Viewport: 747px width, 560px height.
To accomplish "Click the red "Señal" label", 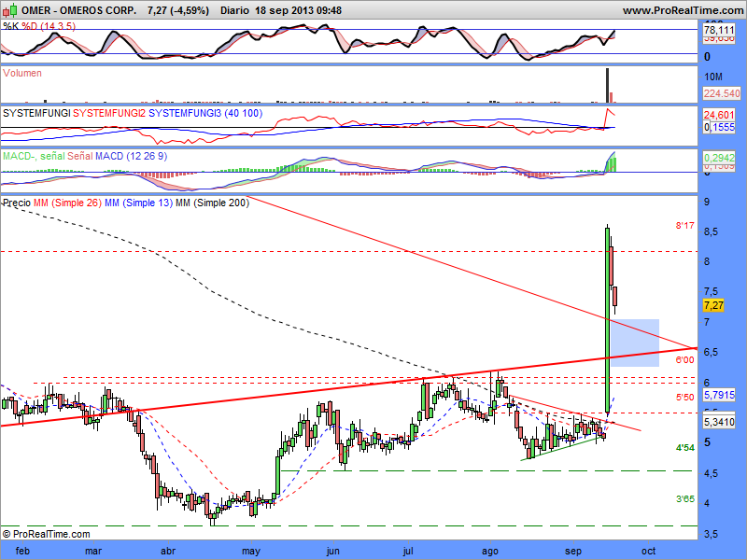I will (x=80, y=156).
